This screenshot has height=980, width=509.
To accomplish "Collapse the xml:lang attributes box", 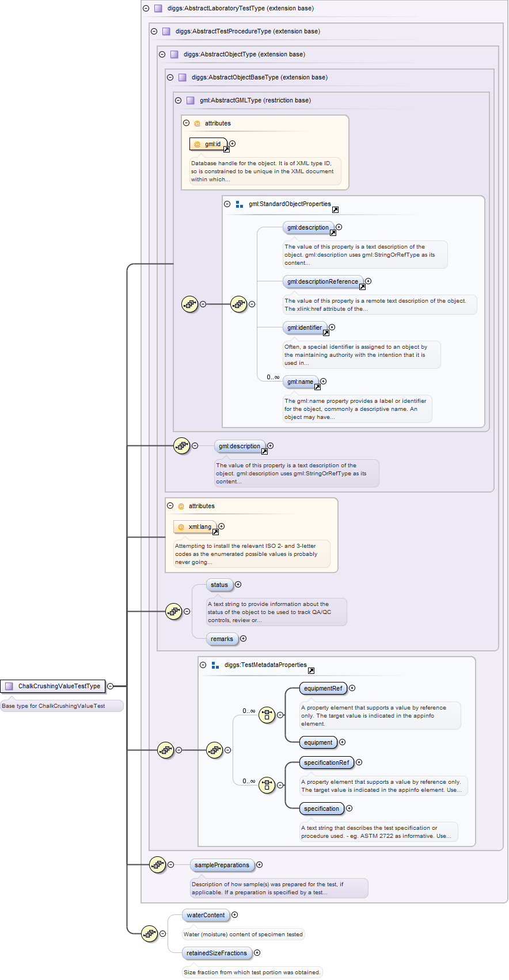I will click(x=170, y=506).
